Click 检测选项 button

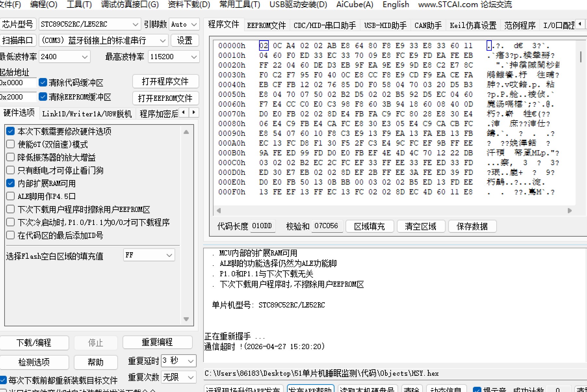(x=34, y=362)
